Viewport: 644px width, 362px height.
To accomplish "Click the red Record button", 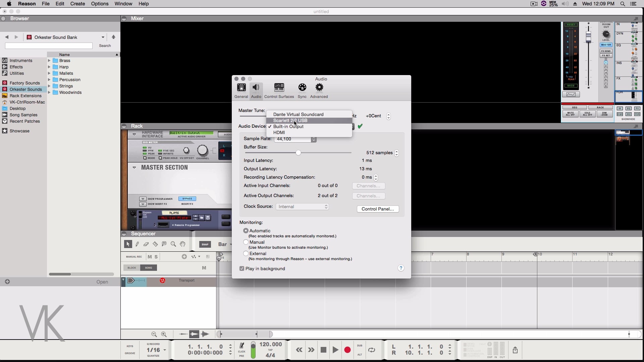I will point(347,350).
